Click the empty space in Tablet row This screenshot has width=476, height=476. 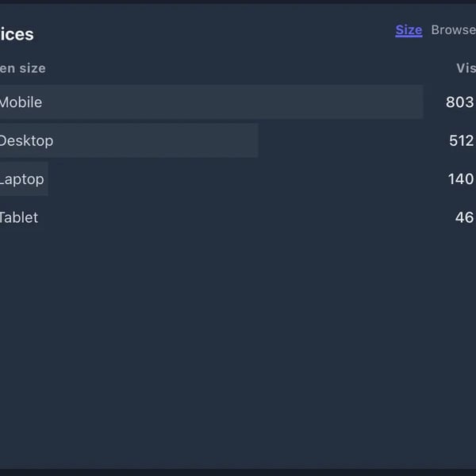click(x=238, y=217)
